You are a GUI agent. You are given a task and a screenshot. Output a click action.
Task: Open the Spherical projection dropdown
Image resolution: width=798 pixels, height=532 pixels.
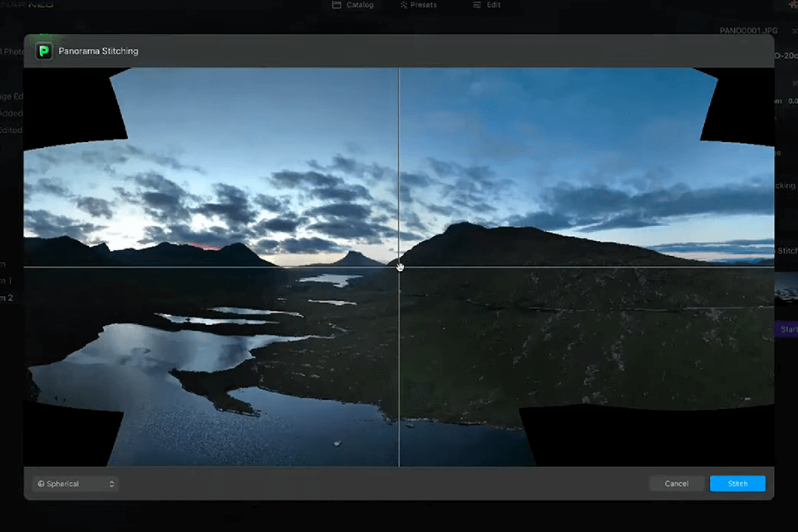click(76, 484)
